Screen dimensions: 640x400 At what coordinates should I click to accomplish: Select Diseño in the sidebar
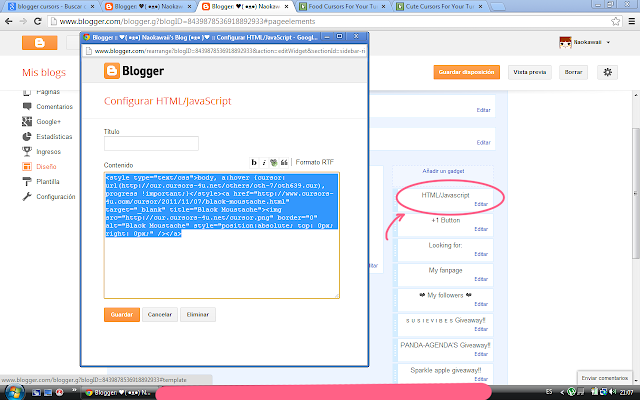tap(46, 167)
